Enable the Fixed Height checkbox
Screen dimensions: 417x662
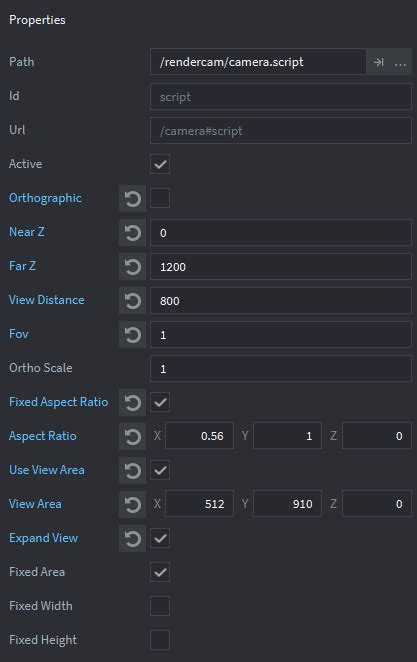(160, 640)
